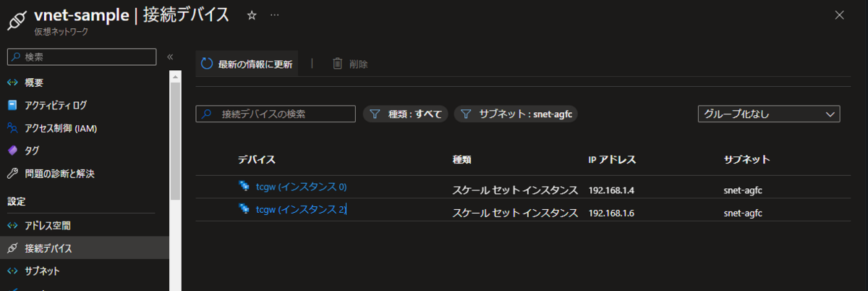Open アクティビティ ログ in the sidebar
The height and width of the screenshot is (291, 868).
pyautogui.click(x=56, y=105)
